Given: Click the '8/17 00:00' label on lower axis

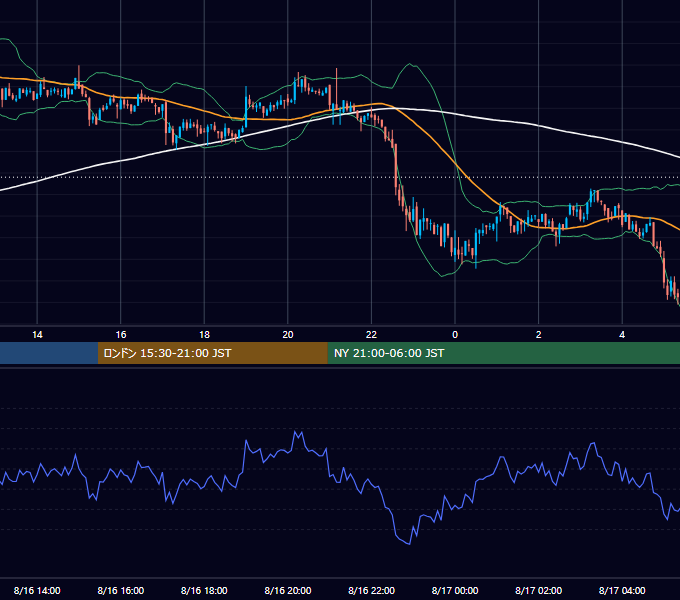Looking at the screenshot, I should pyautogui.click(x=455, y=590).
